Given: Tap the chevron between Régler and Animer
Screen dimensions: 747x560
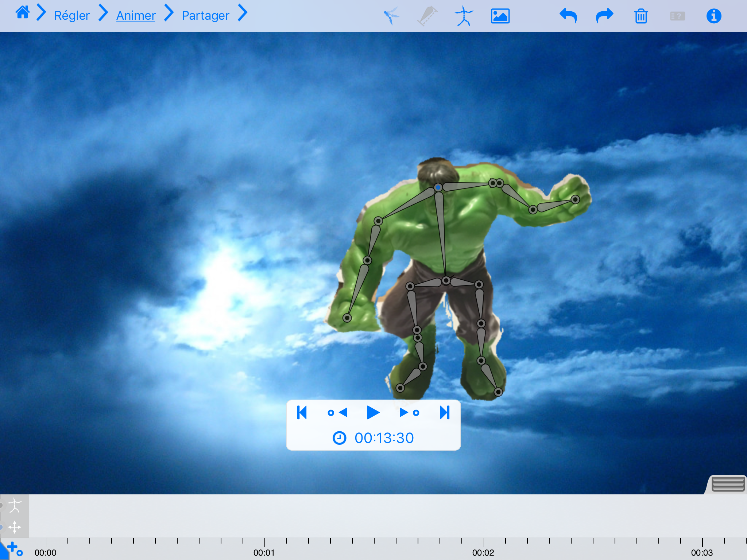Looking at the screenshot, I should 104,13.
